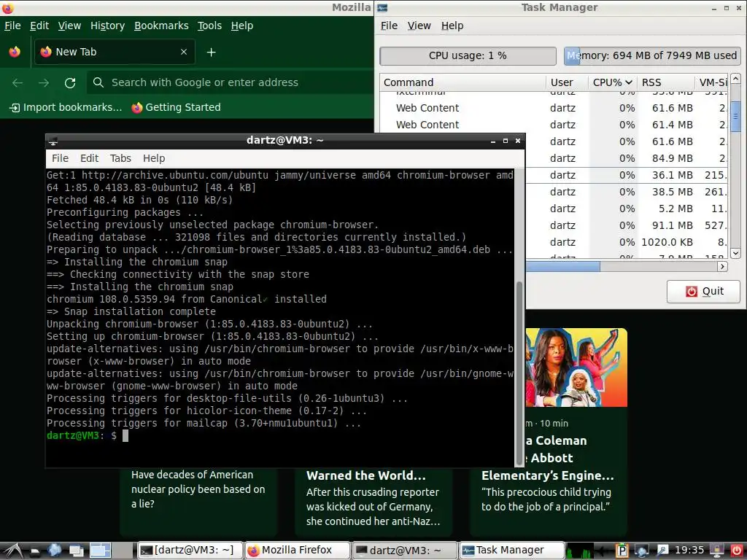
Task: Click the CPU usage progress bar
Action: click(468, 55)
